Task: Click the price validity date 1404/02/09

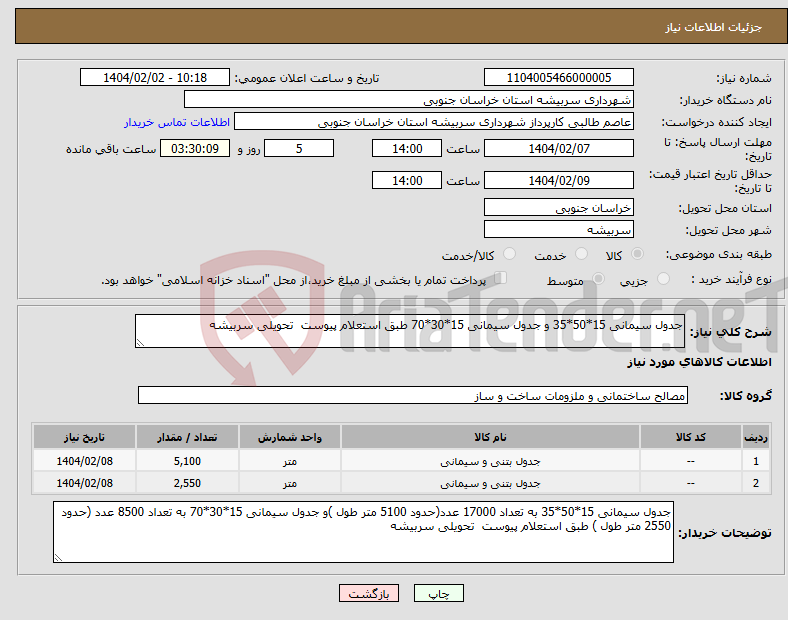Action: (x=558, y=180)
